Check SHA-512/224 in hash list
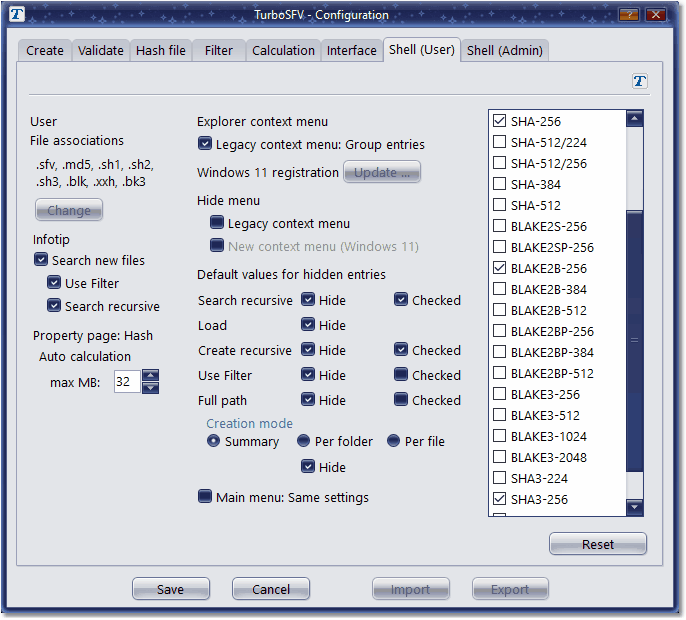Image resolution: width=686 pixels, height=620 pixels. pyautogui.click(x=499, y=141)
